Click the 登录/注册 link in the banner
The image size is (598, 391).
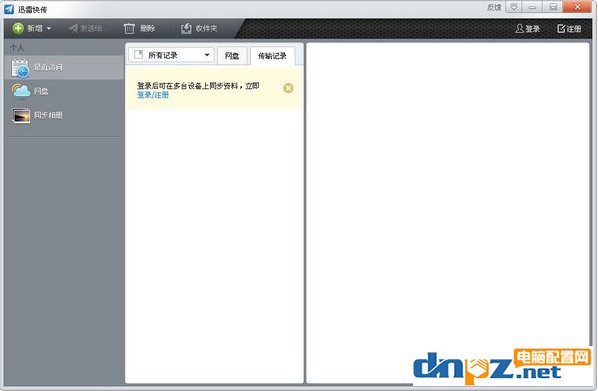point(153,95)
